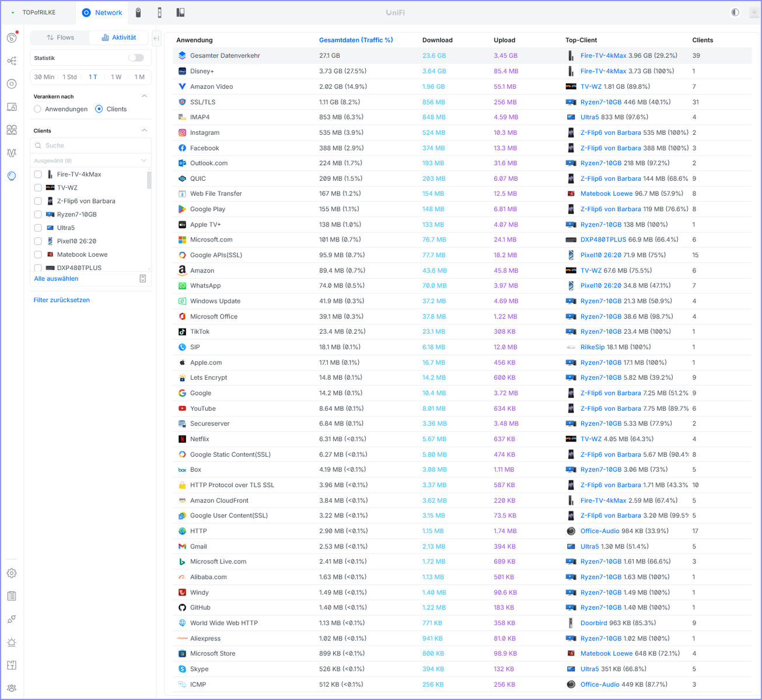This screenshot has width=762, height=700.
Task: Check the TV-WZ client checkbox
Action: tap(38, 188)
